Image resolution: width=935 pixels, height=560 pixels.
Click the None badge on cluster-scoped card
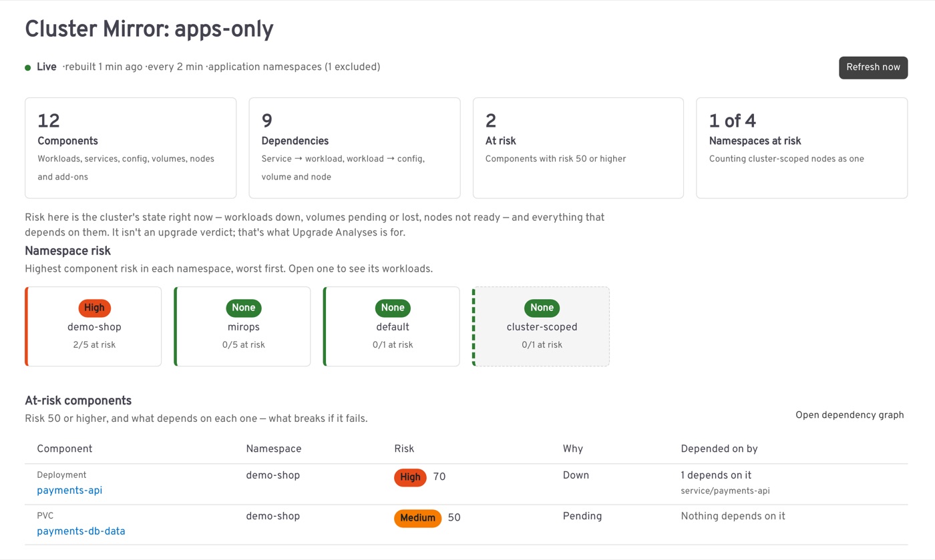542,308
